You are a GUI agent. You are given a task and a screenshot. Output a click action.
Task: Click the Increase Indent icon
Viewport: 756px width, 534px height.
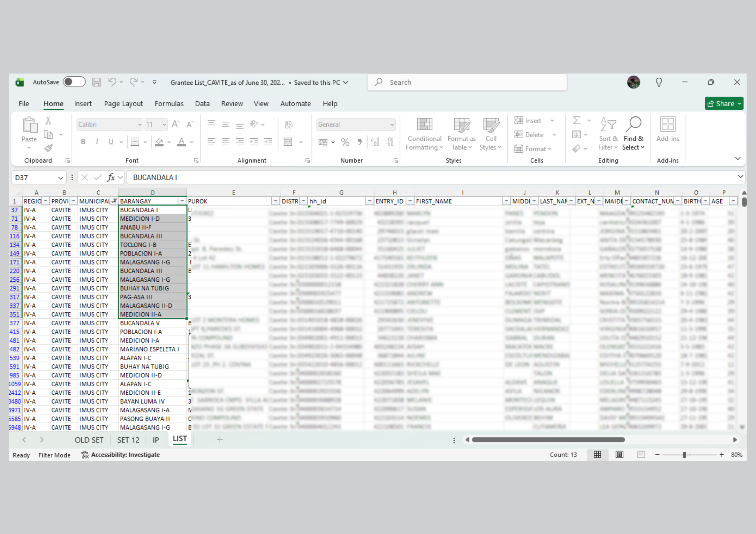pyautogui.click(x=268, y=142)
